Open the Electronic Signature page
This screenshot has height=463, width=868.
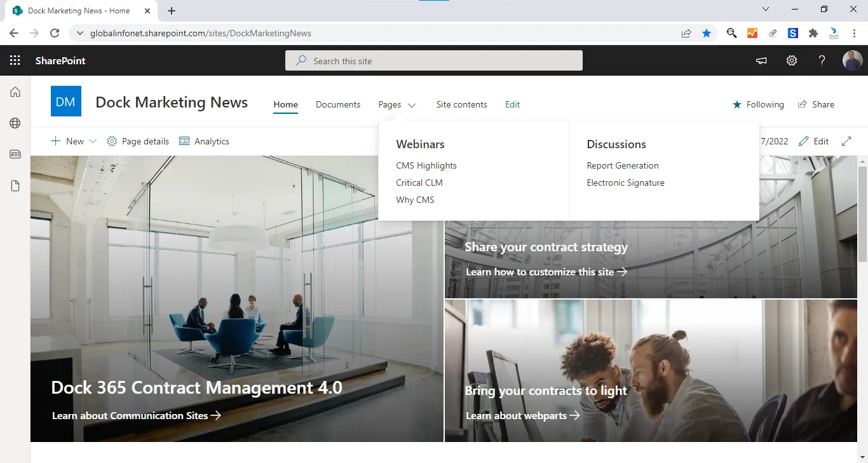point(626,183)
